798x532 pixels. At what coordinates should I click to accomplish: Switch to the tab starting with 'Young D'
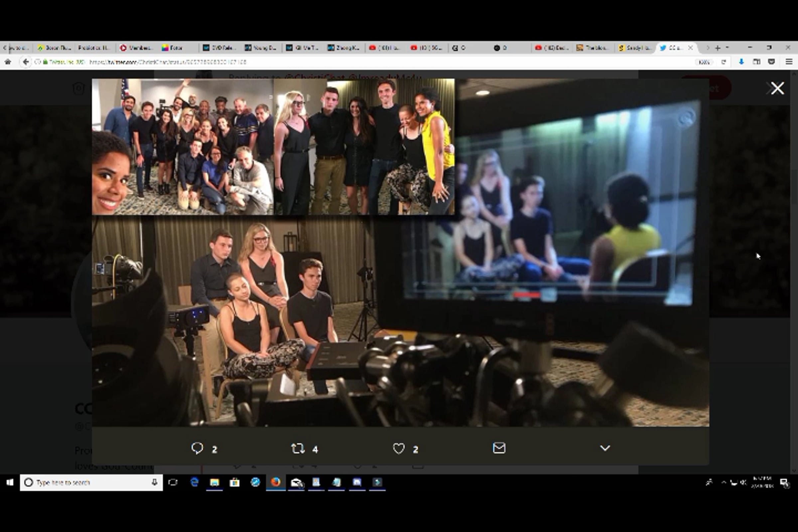coord(262,48)
